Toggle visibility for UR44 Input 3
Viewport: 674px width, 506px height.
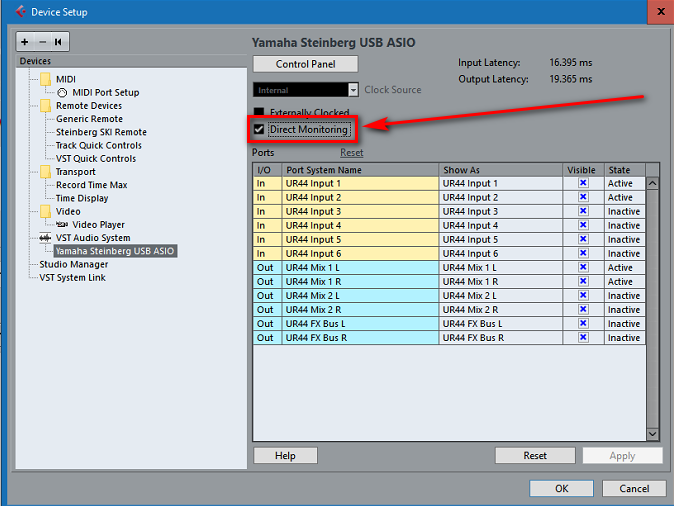583,211
